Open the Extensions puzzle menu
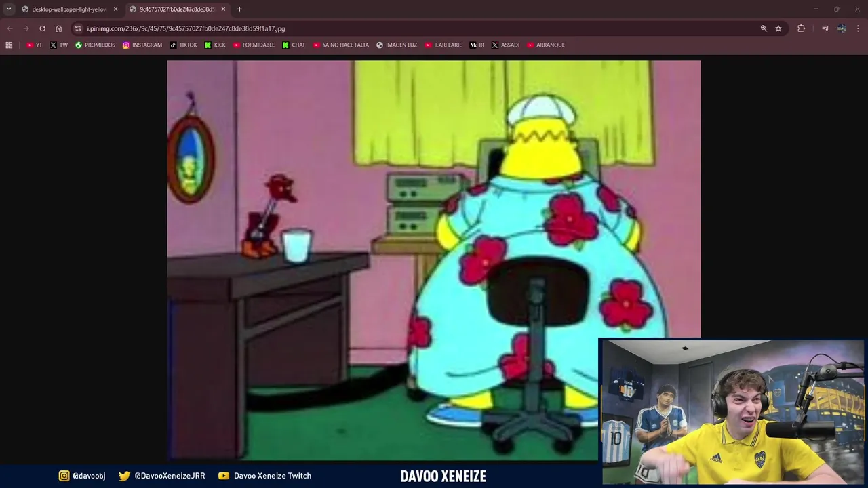 tap(801, 28)
